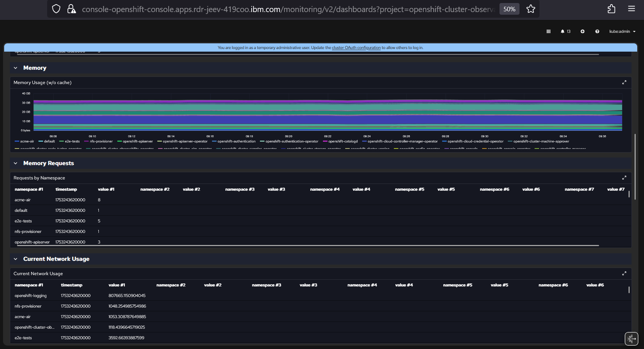
Task: Open the help question mark menu
Action: point(597,32)
